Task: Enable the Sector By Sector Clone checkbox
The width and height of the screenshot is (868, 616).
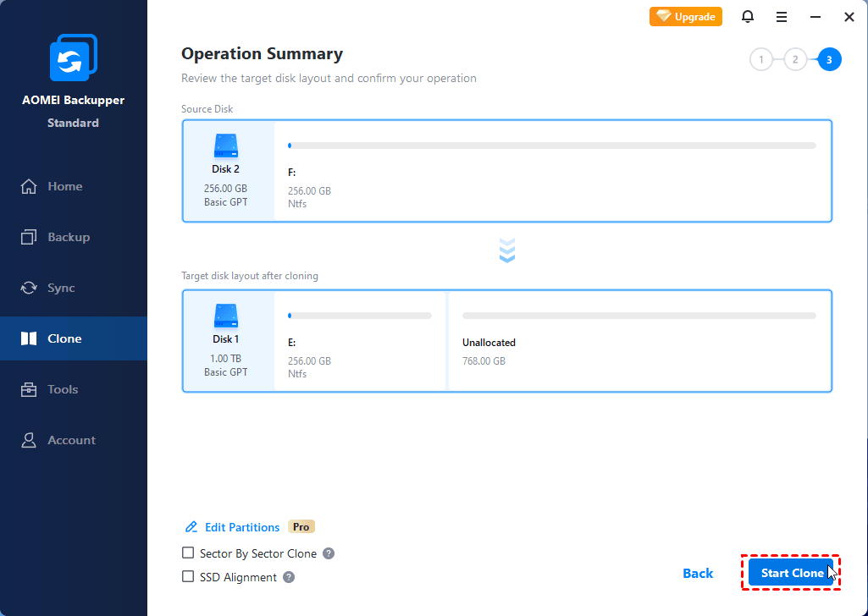Action: (188, 553)
